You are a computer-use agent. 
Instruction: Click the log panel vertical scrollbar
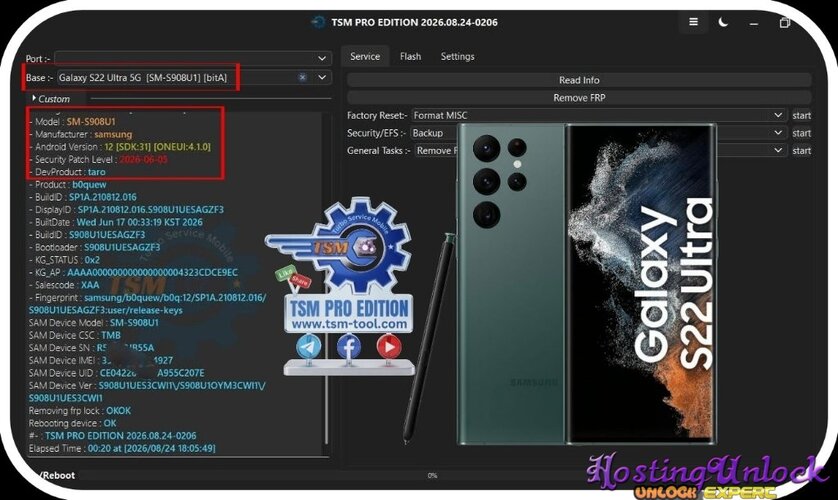click(x=326, y=278)
